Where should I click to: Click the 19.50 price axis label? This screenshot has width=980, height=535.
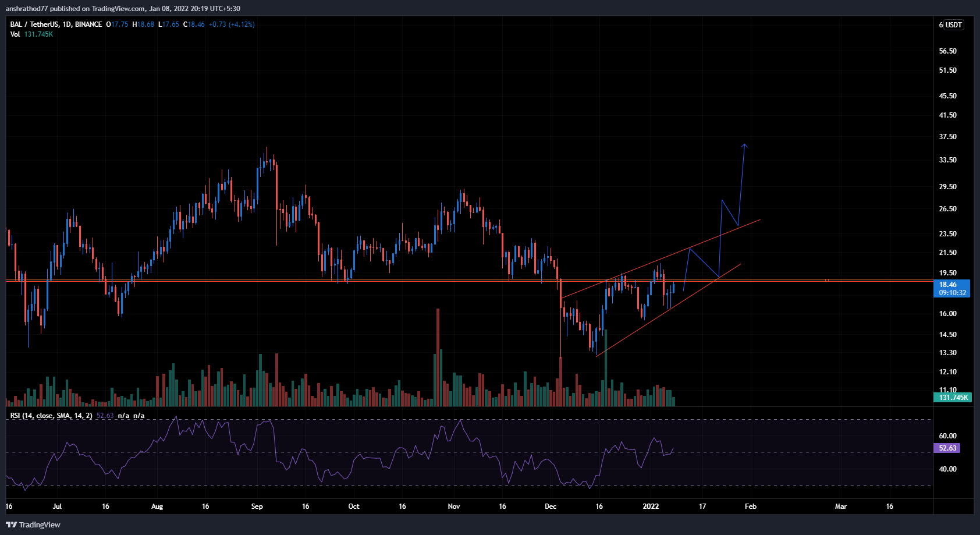947,273
